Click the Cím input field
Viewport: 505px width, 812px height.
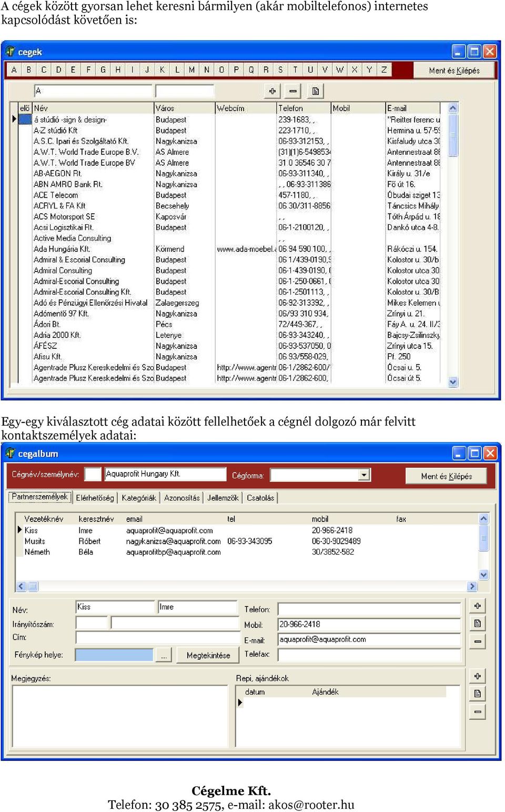tap(158, 637)
